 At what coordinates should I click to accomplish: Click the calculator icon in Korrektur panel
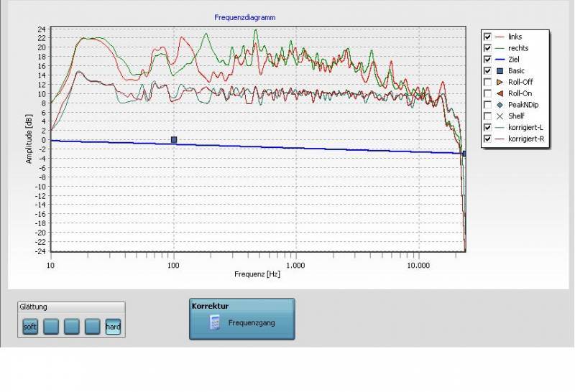pyautogui.click(x=214, y=322)
